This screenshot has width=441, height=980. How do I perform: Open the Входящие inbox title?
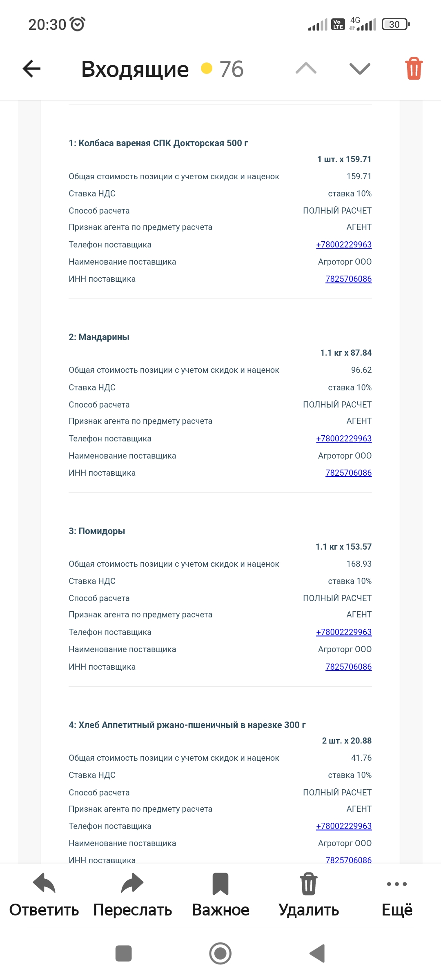pyautogui.click(x=135, y=69)
